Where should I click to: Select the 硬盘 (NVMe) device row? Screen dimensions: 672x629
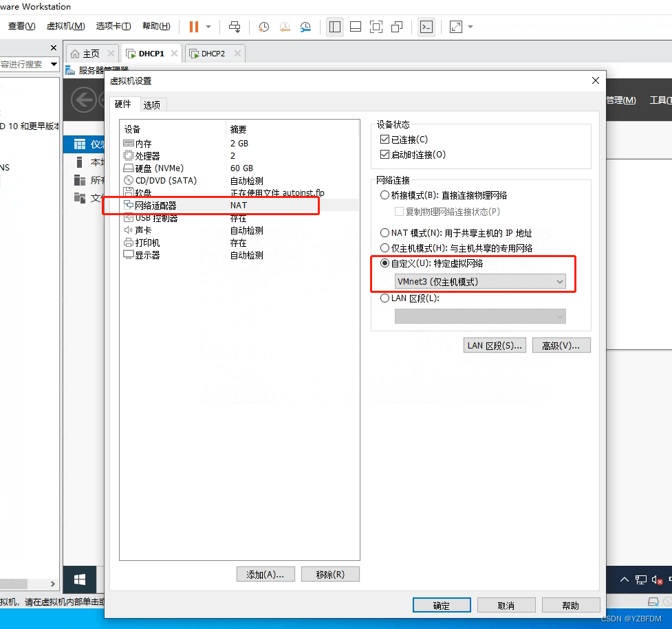coord(239,168)
